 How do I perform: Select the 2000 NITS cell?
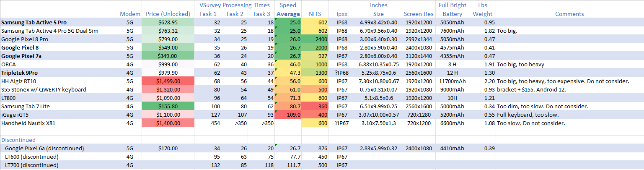coord(314,47)
